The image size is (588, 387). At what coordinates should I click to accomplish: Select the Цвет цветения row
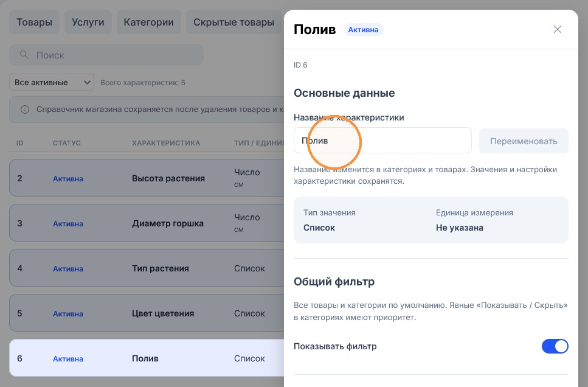point(147,313)
